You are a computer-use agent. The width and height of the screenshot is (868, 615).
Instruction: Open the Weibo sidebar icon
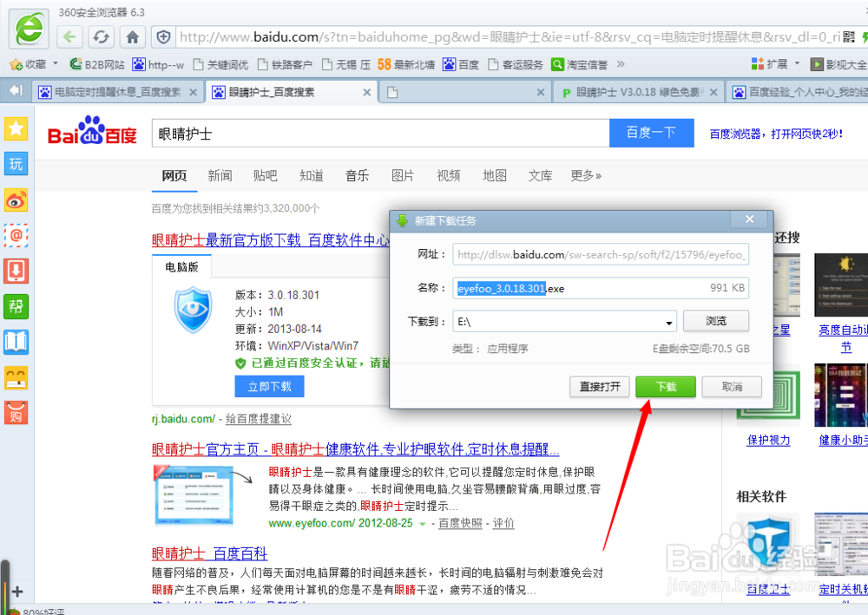pyautogui.click(x=16, y=200)
